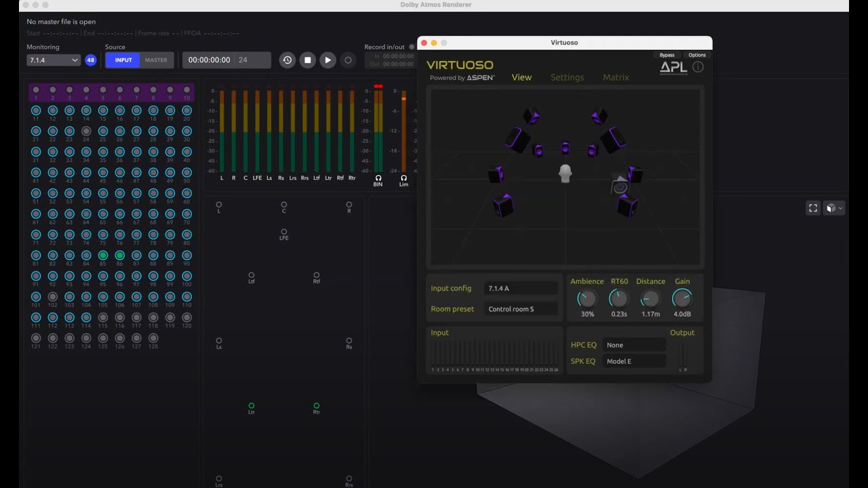Click the R speaker marker in room view
Image resolution: width=868 pixels, height=488 pixels.
(x=349, y=205)
